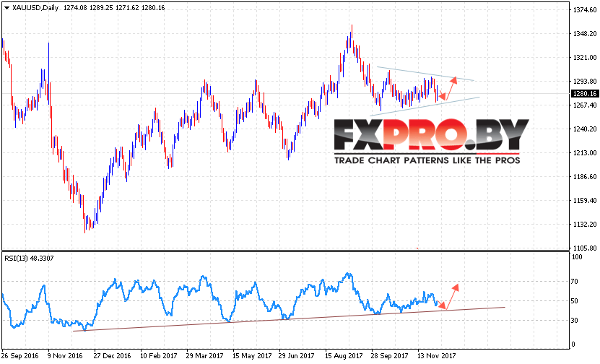Select the RSI scale value 0
This screenshot has height=364, width=600.
(x=573, y=344)
